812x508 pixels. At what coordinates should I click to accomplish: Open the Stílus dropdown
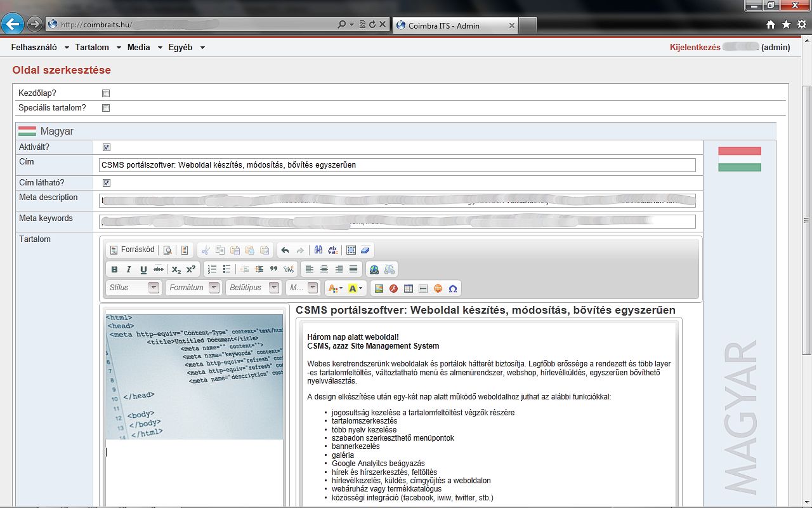pos(133,288)
